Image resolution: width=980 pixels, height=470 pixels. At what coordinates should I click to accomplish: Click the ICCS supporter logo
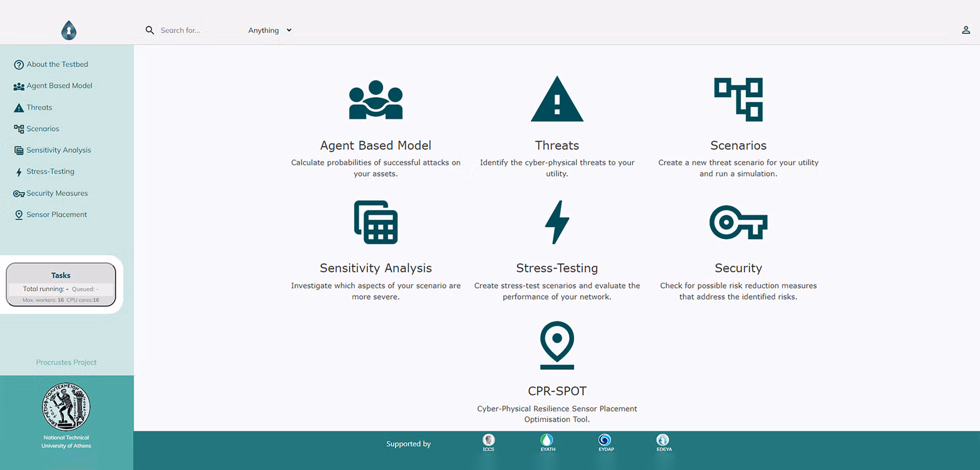pos(488,442)
